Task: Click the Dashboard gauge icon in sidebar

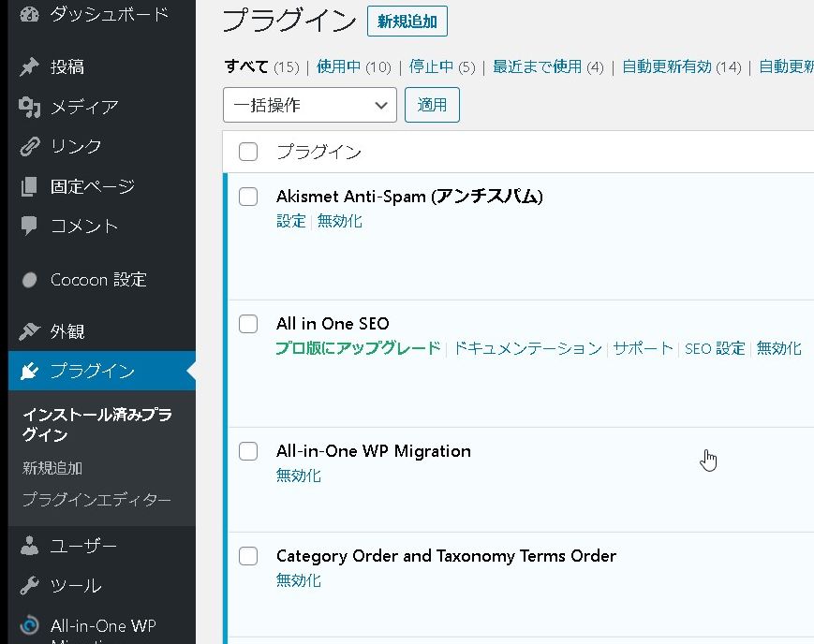Action: (30, 14)
